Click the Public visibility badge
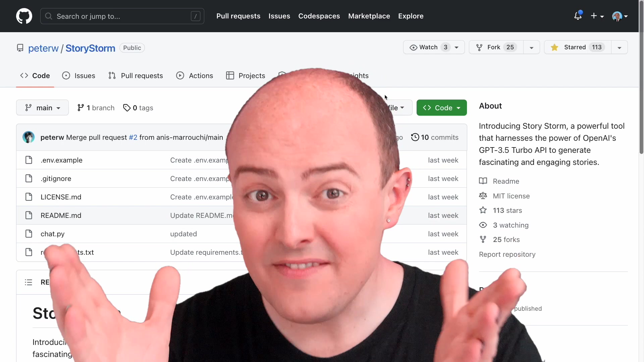The width and height of the screenshot is (644, 362). point(132,48)
